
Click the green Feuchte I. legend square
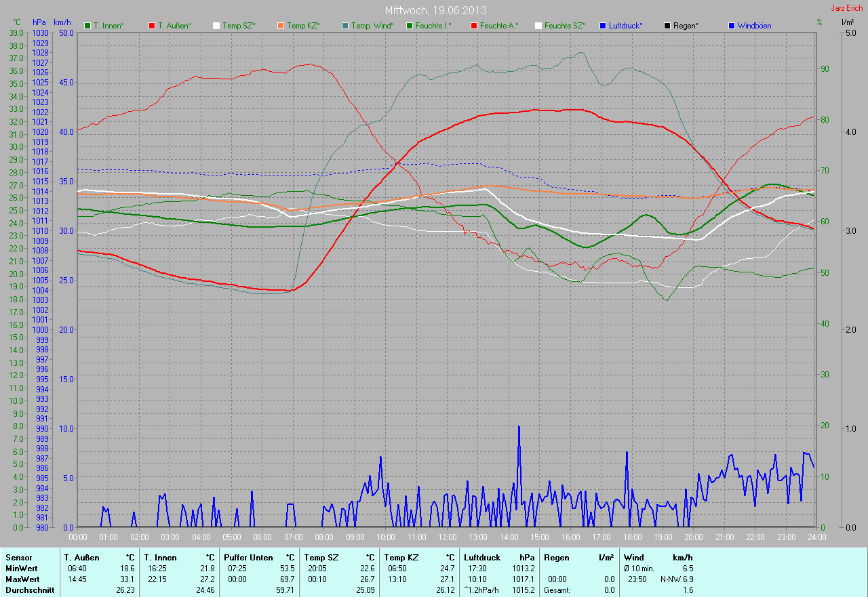point(410,26)
